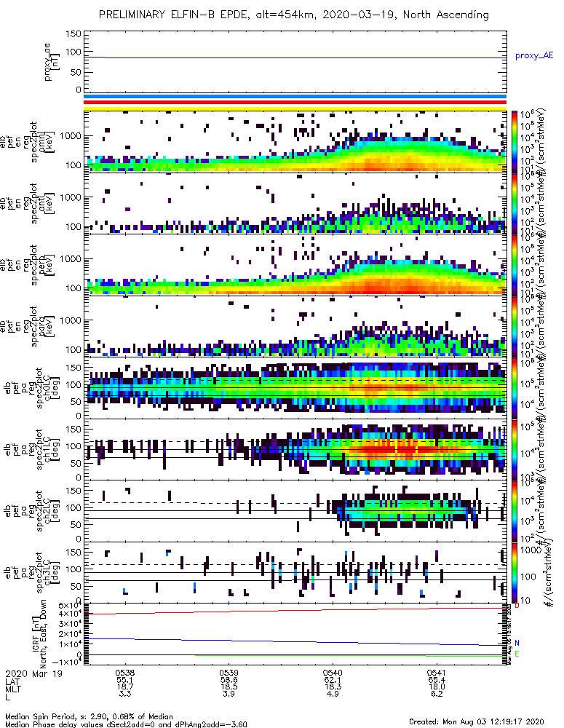Click the anti panel color bar
The height and width of the screenshot is (728, 564).
[x=515, y=203]
